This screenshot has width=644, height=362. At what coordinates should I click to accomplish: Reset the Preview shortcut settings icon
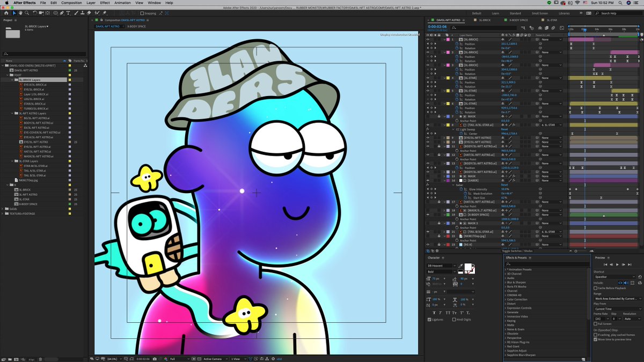[640, 277]
